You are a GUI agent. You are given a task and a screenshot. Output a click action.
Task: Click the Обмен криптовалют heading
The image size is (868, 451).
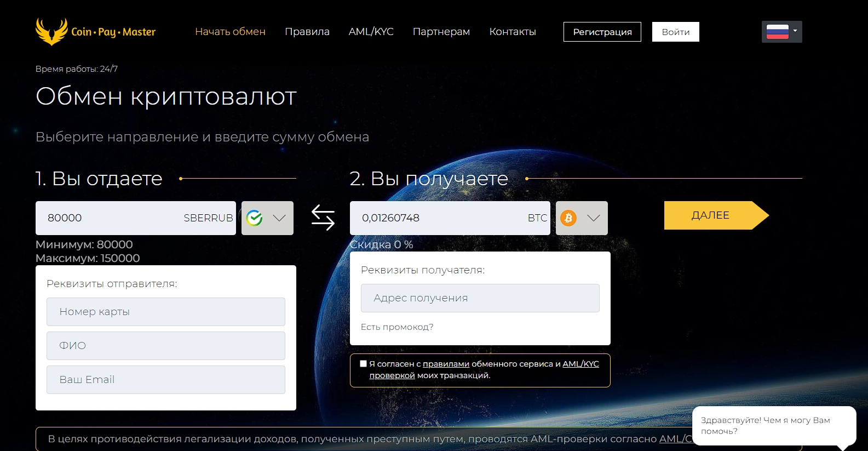pyautogui.click(x=166, y=96)
